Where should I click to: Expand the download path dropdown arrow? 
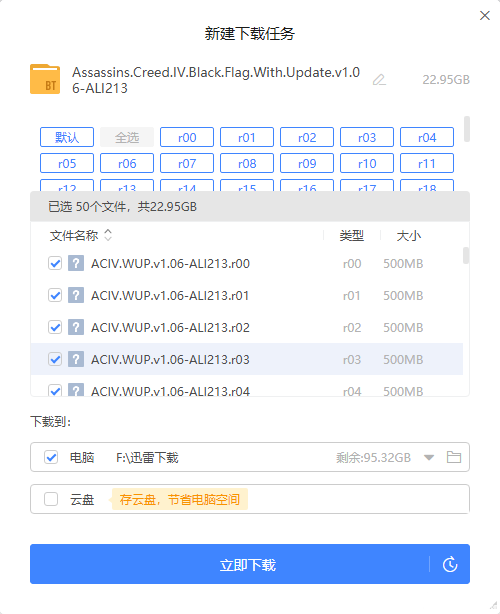point(429,457)
